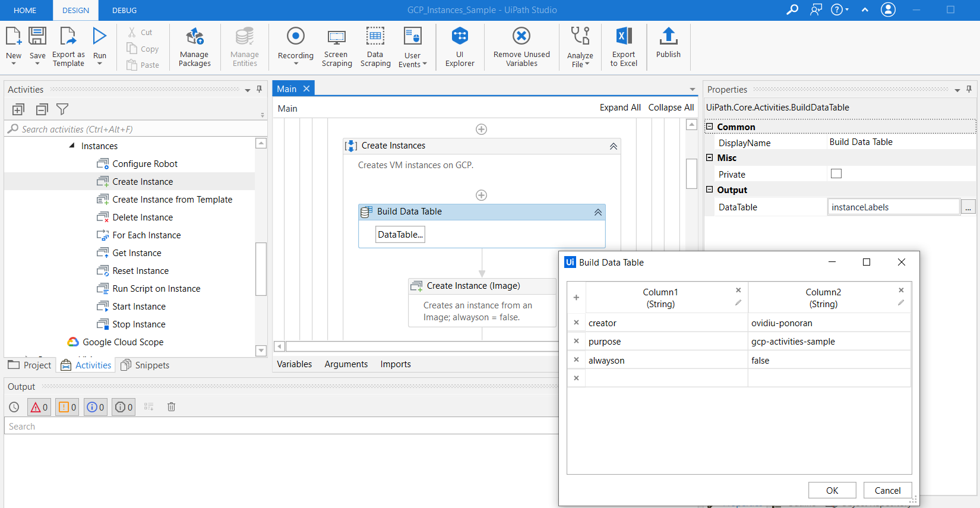Add column with plus icon in dialog
The image size is (980, 508).
coord(576,298)
